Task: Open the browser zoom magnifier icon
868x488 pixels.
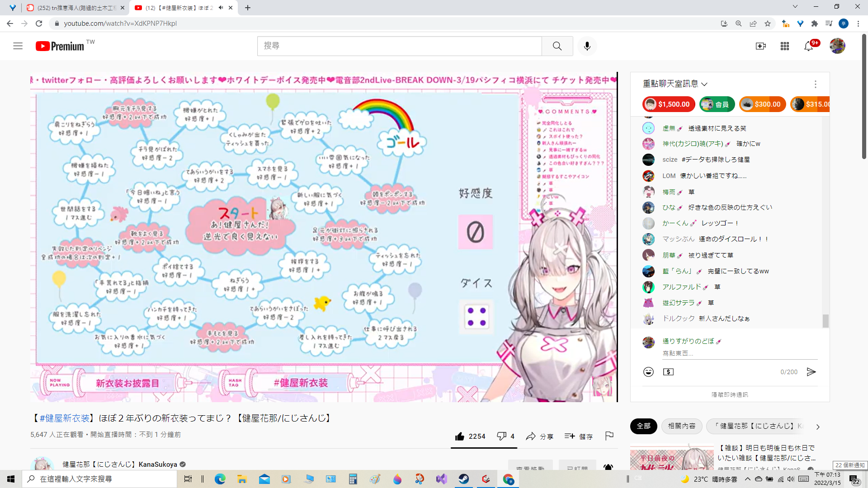Action: click(x=738, y=23)
